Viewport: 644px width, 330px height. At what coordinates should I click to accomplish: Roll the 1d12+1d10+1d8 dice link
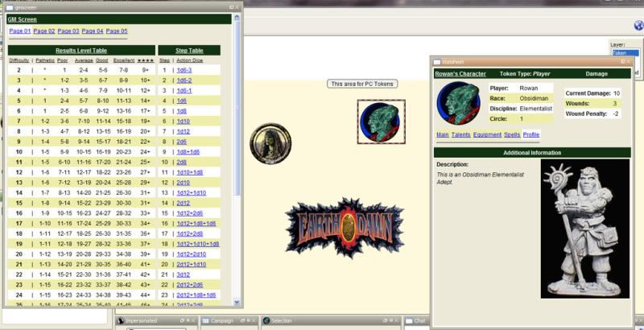click(198, 244)
